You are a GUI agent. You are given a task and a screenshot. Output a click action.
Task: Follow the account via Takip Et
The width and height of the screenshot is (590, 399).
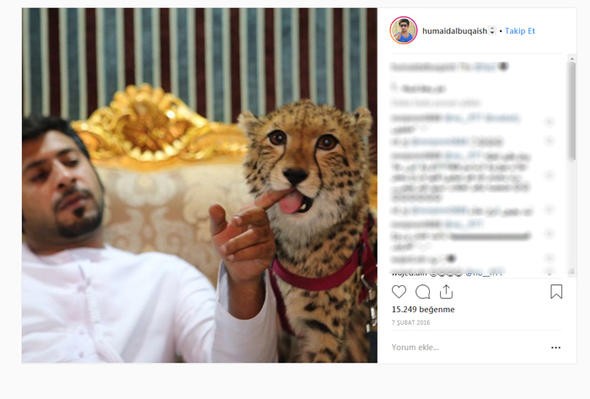(x=520, y=31)
